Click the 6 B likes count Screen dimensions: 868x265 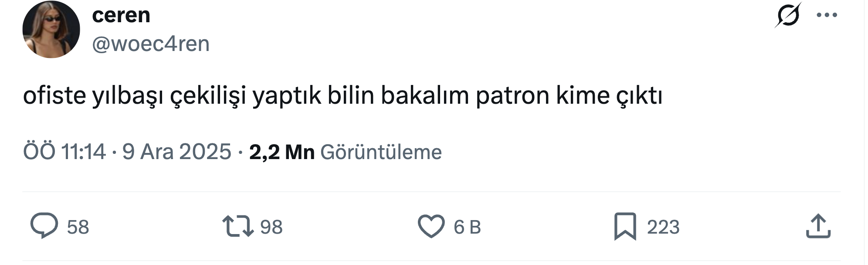point(467,227)
